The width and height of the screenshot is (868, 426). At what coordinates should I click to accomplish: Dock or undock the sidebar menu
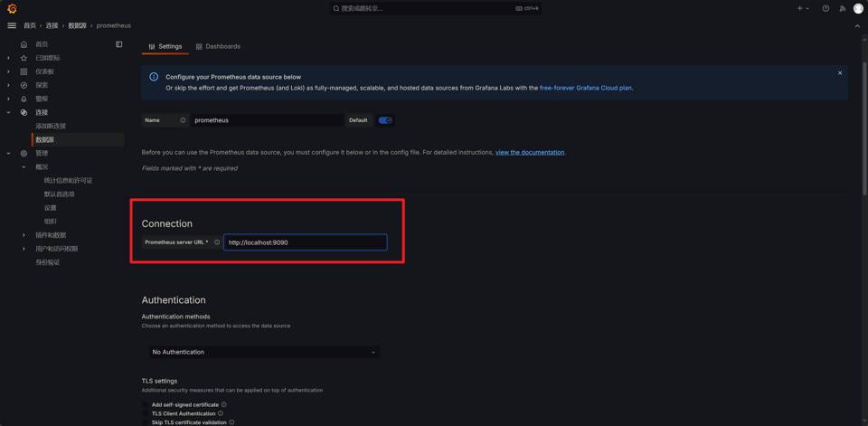[118, 44]
